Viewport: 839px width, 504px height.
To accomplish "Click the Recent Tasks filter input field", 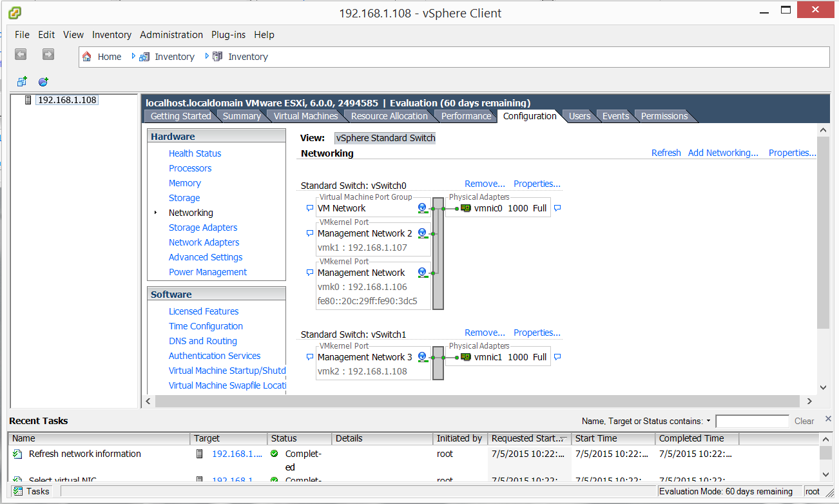I will tap(752, 421).
